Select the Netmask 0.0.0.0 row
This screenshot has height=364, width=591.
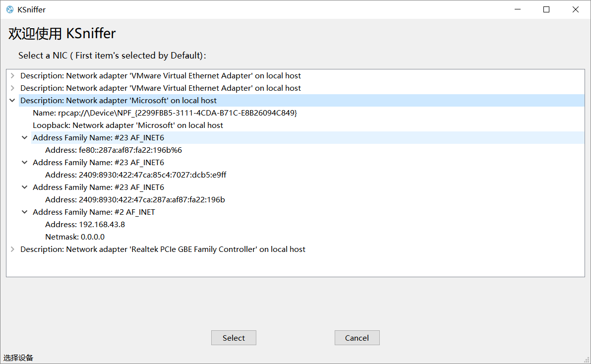pos(75,237)
